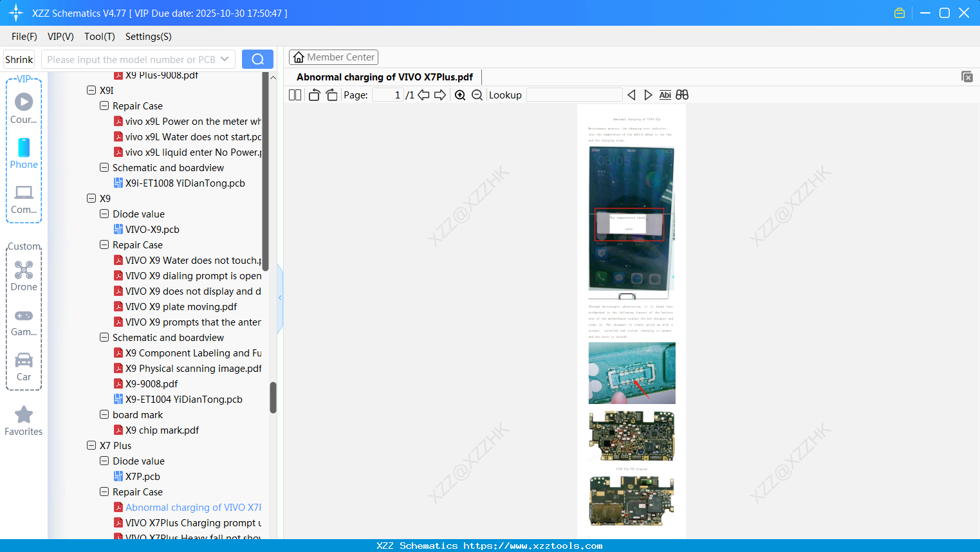The image size is (980, 552).
Task: Open VIVO X9 plate moving.pdf
Action: point(176,307)
